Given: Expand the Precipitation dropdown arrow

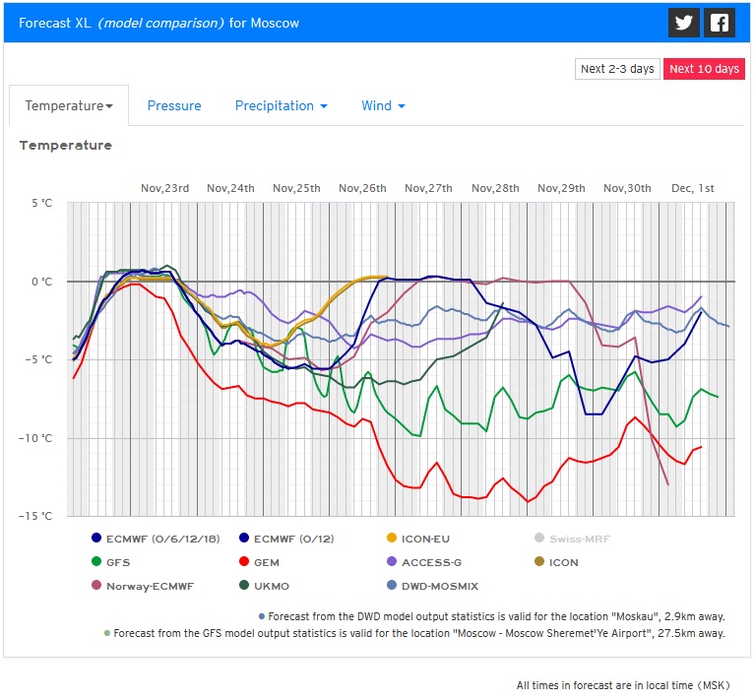Looking at the screenshot, I should 324,106.
